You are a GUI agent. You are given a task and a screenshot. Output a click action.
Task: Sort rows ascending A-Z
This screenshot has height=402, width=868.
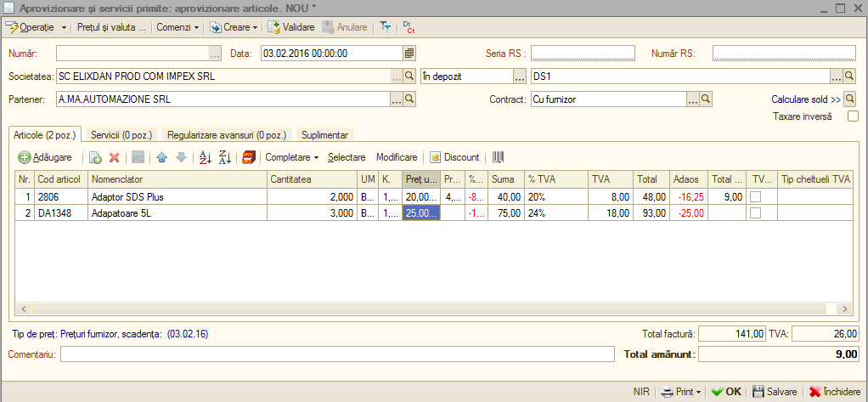[205, 158]
